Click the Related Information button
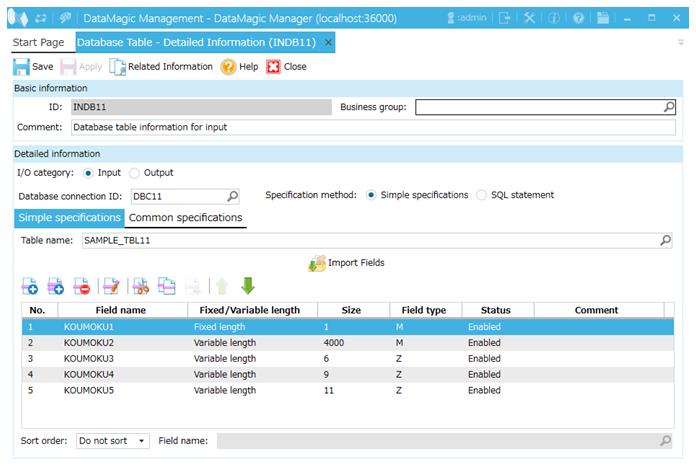Image resolution: width=696 pixels, height=466 pixels. [161, 67]
